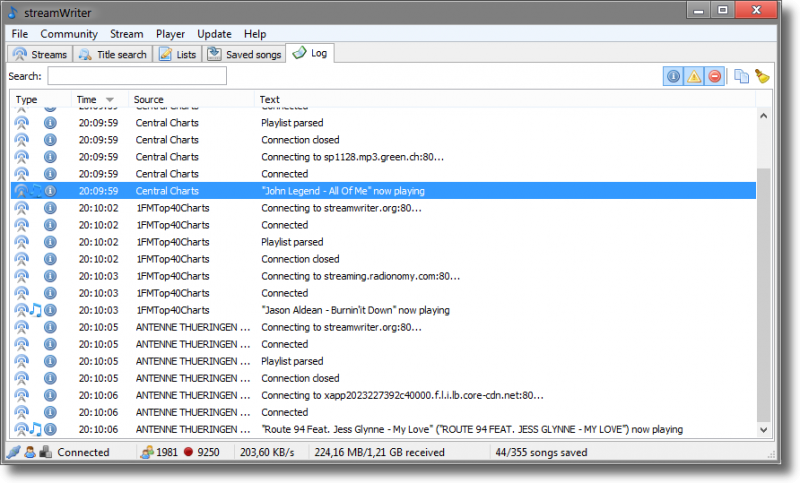This screenshot has height=483, width=800.
Task: Click the 203,60 KB/s speed readout
Action: 267,452
